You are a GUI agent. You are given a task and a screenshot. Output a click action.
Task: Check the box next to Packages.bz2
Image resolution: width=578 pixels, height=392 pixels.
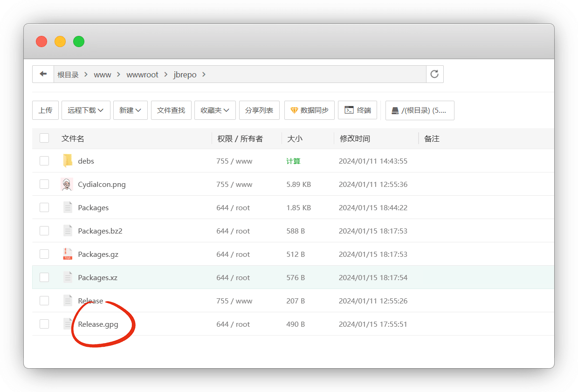click(x=44, y=231)
